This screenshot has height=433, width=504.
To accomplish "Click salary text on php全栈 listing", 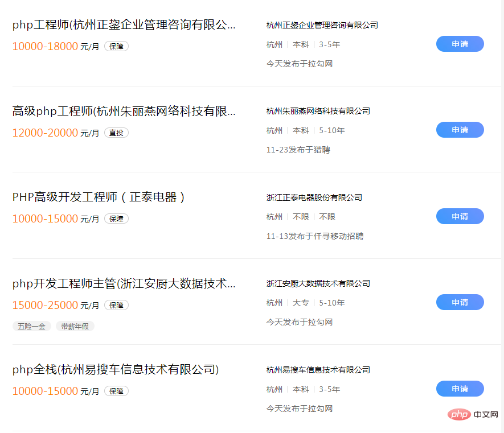I will pyautogui.click(x=56, y=391).
